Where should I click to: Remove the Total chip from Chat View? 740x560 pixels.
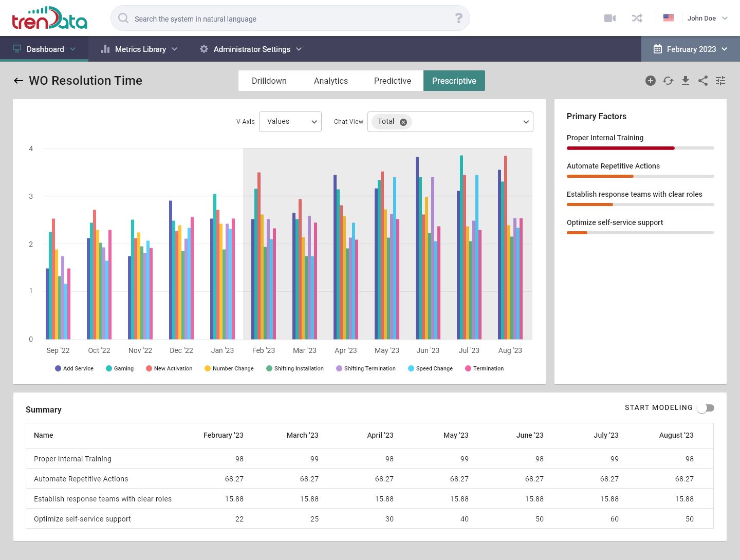pos(403,122)
